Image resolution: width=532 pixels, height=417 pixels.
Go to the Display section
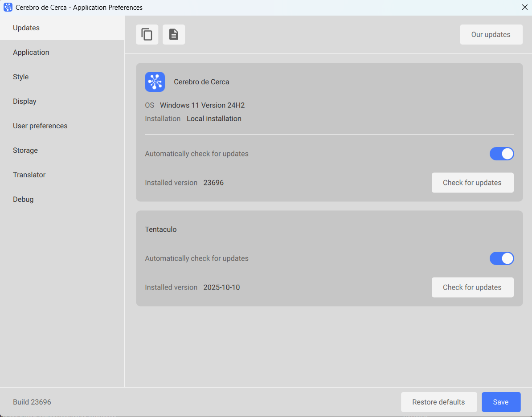[25, 102]
